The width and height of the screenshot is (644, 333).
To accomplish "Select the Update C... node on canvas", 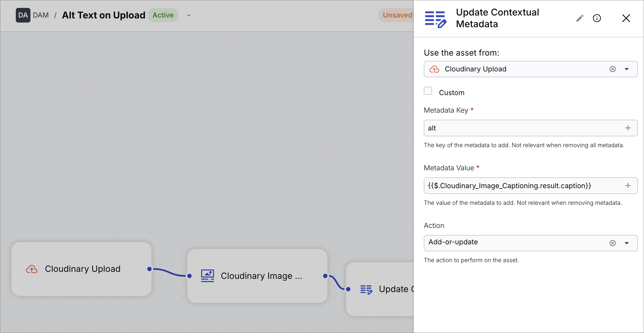I will pos(380,289).
